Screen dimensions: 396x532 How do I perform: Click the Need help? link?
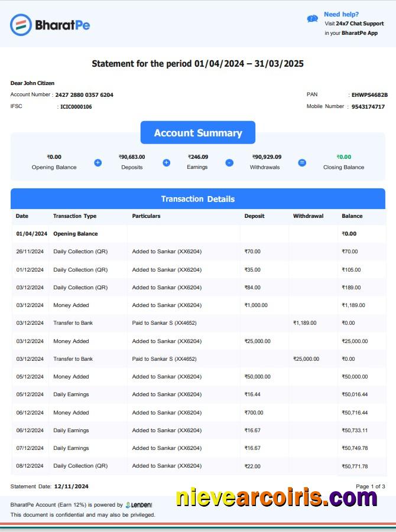[x=341, y=14]
